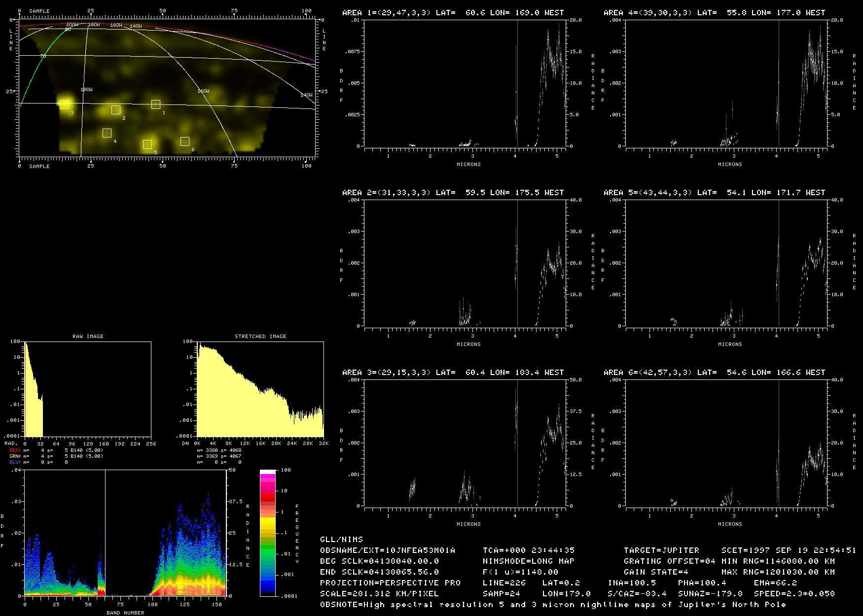Screen dimensions: 863x616
Task: Click the bright area 3 box on the map
Action: tap(64, 104)
